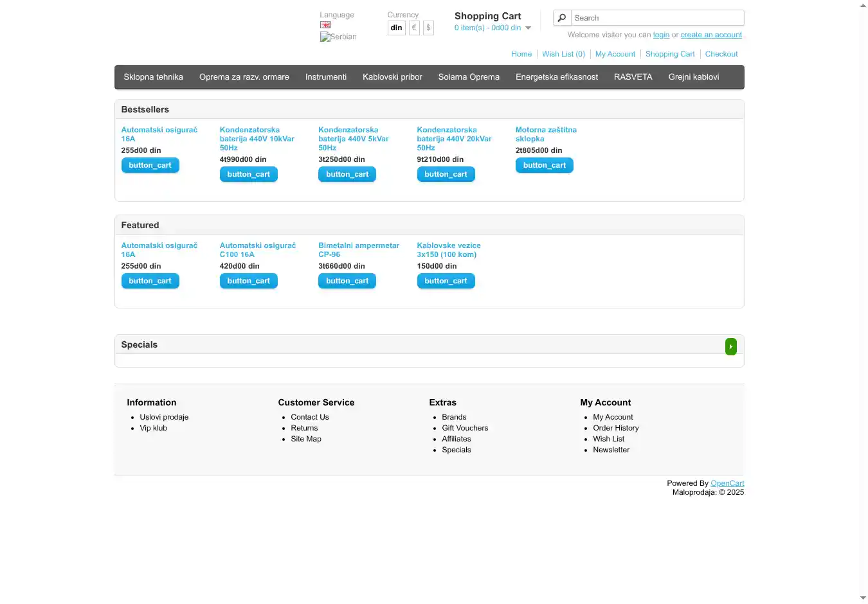Add Motorna zaštitna sklopka to cart
Image resolution: width=868 pixels, height=604 pixels.
(544, 166)
